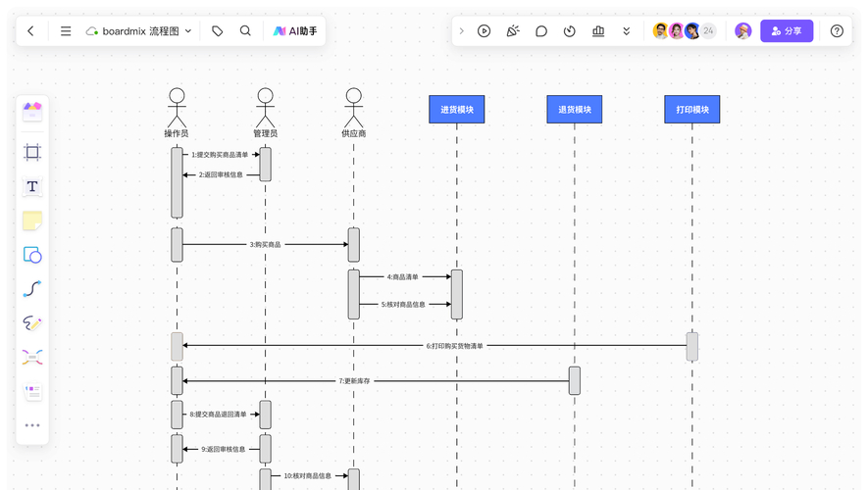Open the comments bubble tool
Viewport: 868px width, 490px height.
coord(541,31)
